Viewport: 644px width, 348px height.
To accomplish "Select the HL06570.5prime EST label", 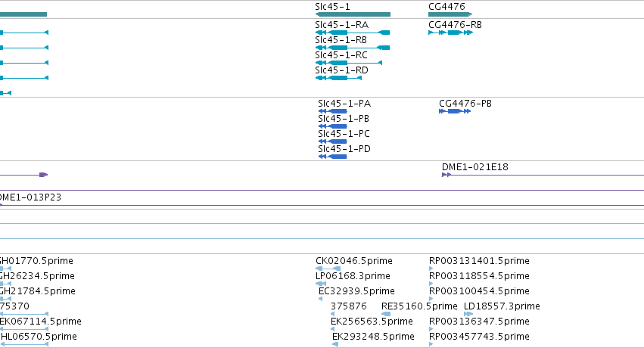I will coord(39,337).
